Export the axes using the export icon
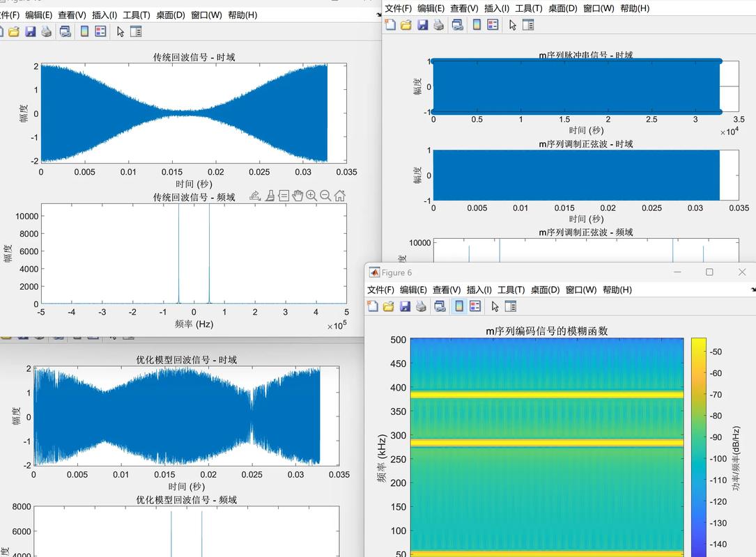This screenshot has width=756, height=557. point(254,196)
